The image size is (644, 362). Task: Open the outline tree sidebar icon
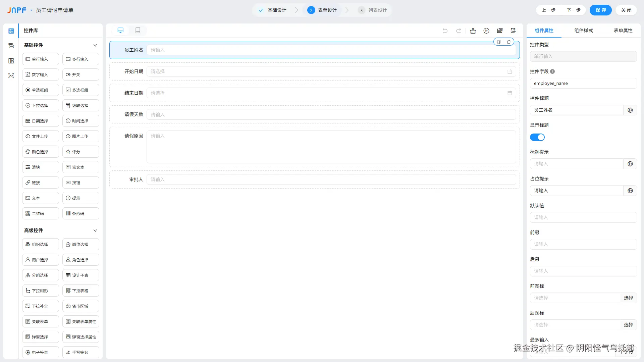(x=11, y=46)
